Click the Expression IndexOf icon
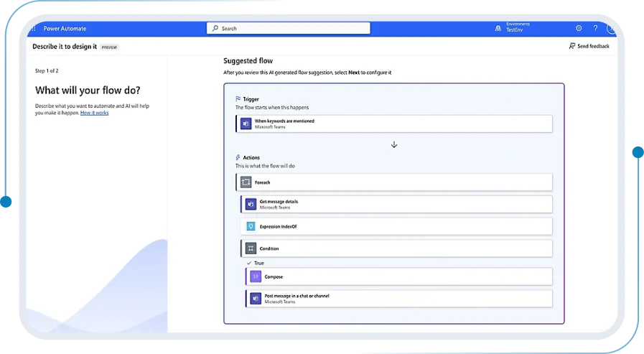This screenshot has width=644, height=354. (251, 226)
